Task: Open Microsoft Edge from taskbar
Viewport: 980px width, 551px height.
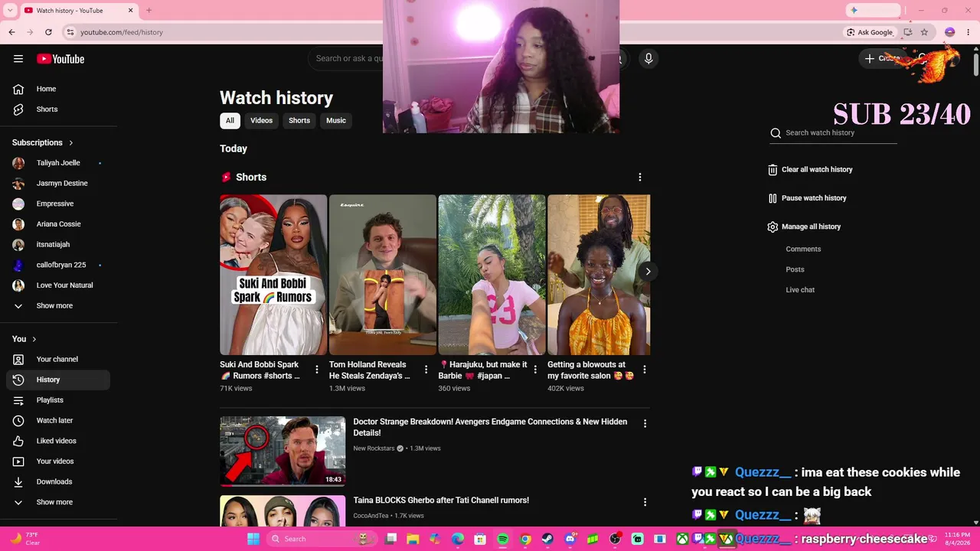Action: [458, 539]
